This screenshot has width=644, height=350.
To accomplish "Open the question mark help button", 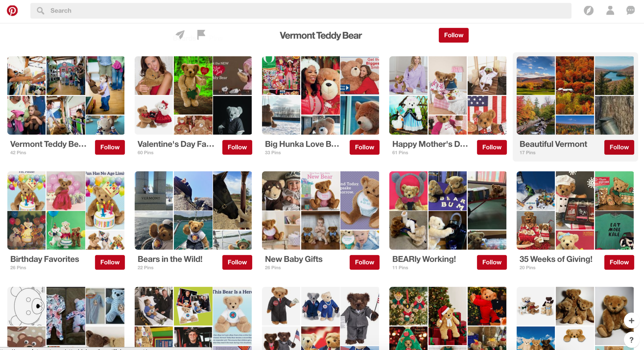I will coord(631,340).
